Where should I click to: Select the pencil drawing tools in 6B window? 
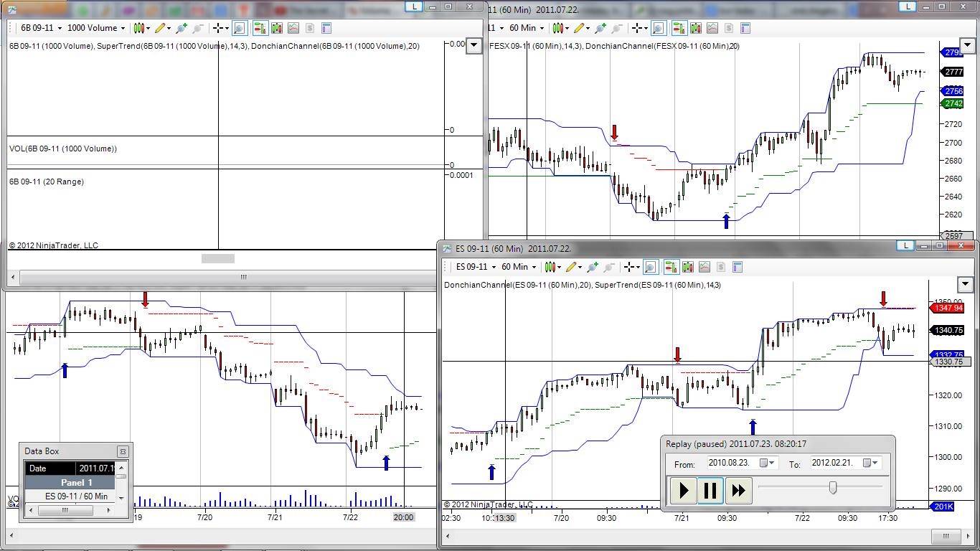pos(162,28)
